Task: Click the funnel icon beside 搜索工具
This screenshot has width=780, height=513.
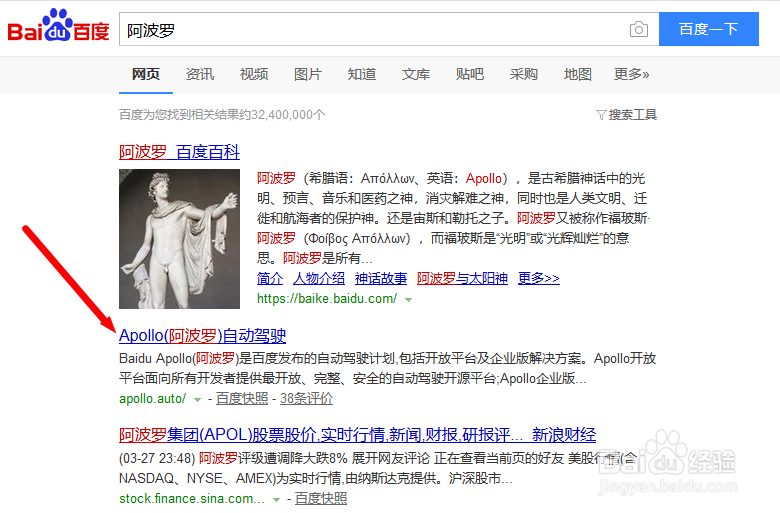Action: click(x=601, y=115)
